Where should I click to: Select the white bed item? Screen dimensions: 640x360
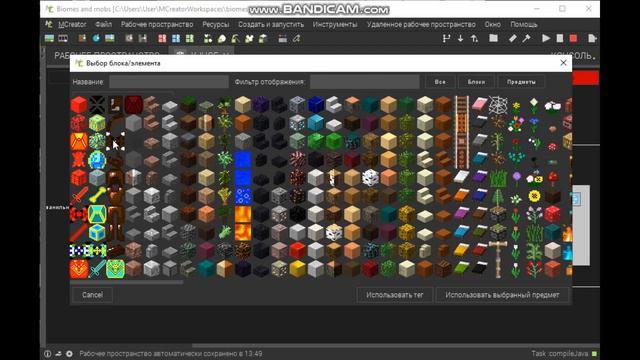(x=461, y=177)
